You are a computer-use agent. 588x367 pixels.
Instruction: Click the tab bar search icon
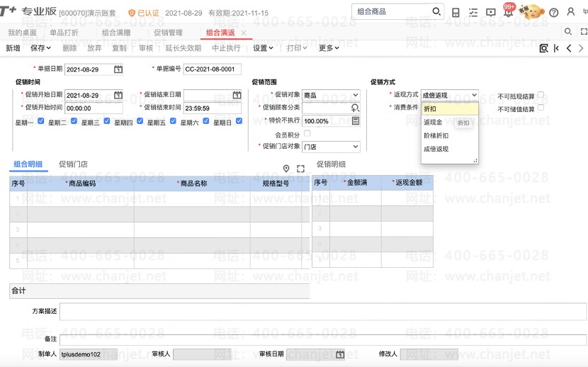pyautogui.click(x=568, y=31)
